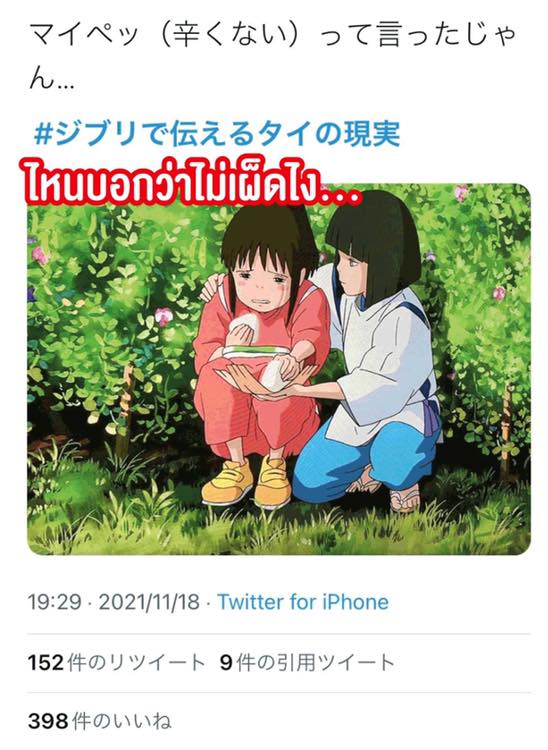Click the 2021/11/18 date
The width and height of the screenshot is (548, 750).
click(x=149, y=602)
